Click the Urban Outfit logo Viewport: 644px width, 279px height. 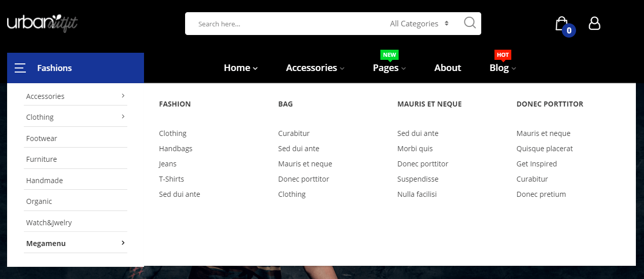coord(42,23)
